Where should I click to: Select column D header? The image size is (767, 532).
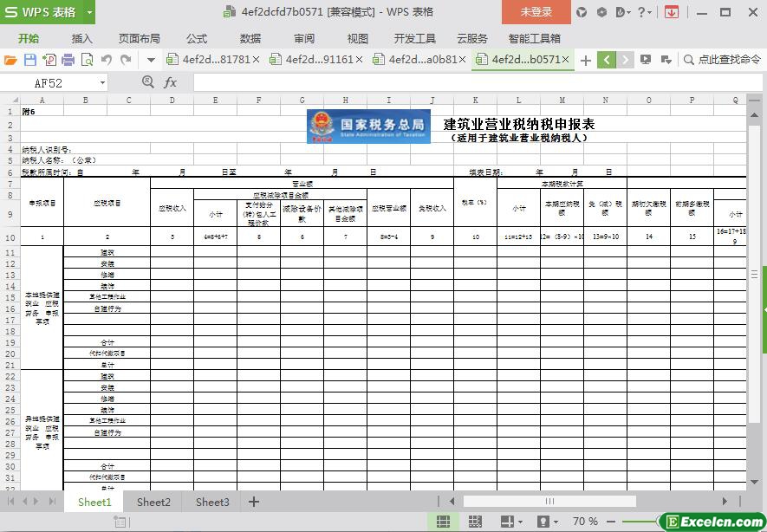172,100
